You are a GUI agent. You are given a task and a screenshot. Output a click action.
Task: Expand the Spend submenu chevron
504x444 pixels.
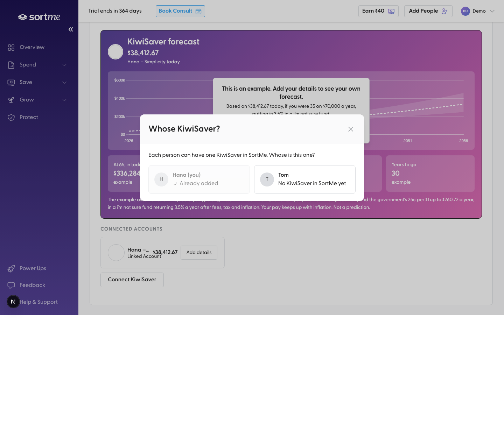pos(64,65)
